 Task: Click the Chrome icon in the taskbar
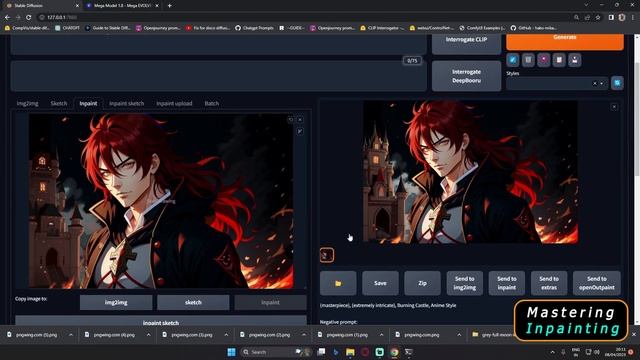(x=394, y=352)
